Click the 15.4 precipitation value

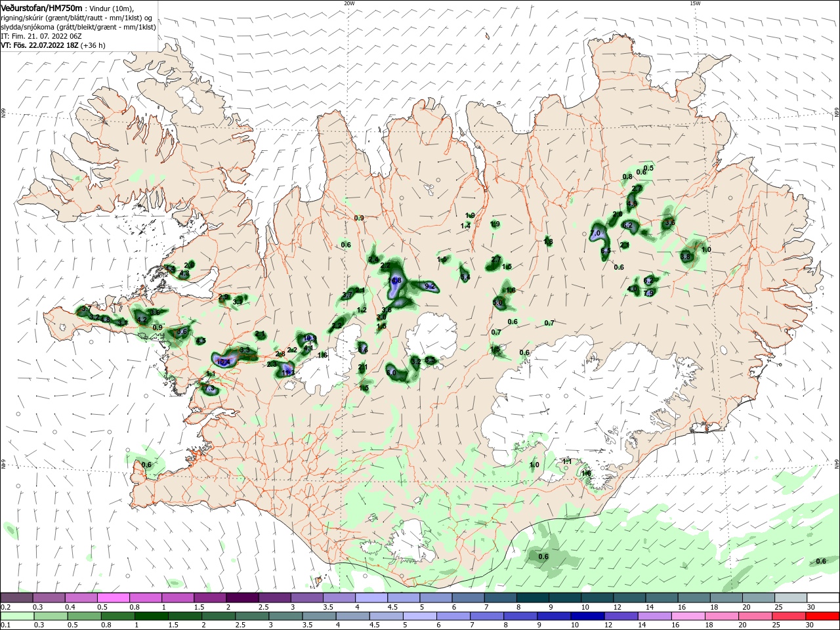point(223,362)
